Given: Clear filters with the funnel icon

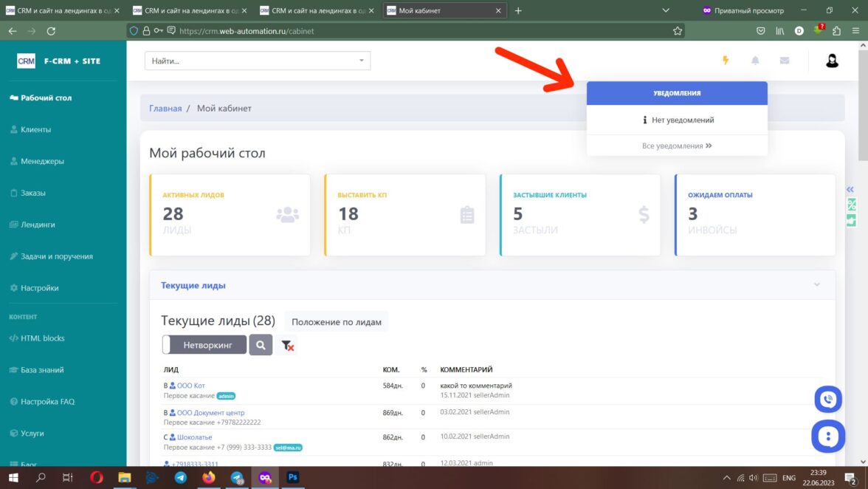Looking at the screenshot, I should coord(288,345).
